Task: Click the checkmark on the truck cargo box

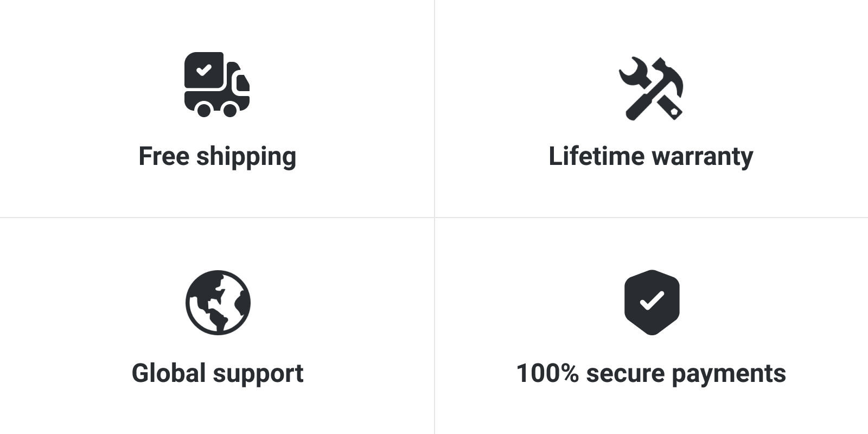Action: click(203, 70)
